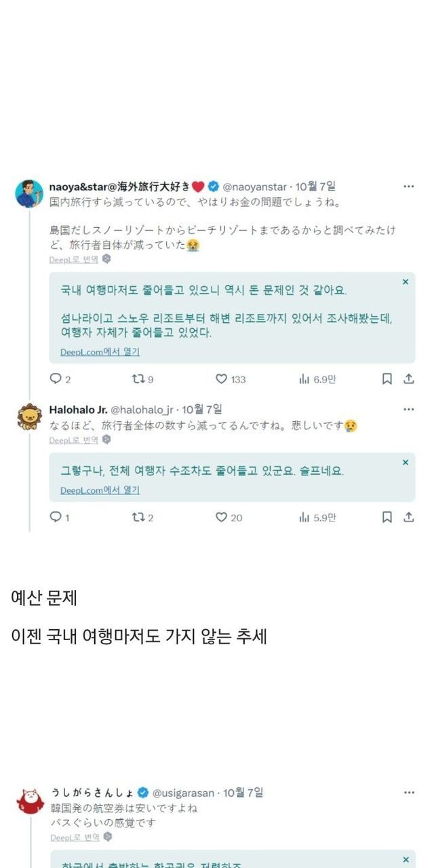Screen dimensions: 434x868
Task: Open more options for Halohalo Jr.'s tweet
Action: click(408, 410)
